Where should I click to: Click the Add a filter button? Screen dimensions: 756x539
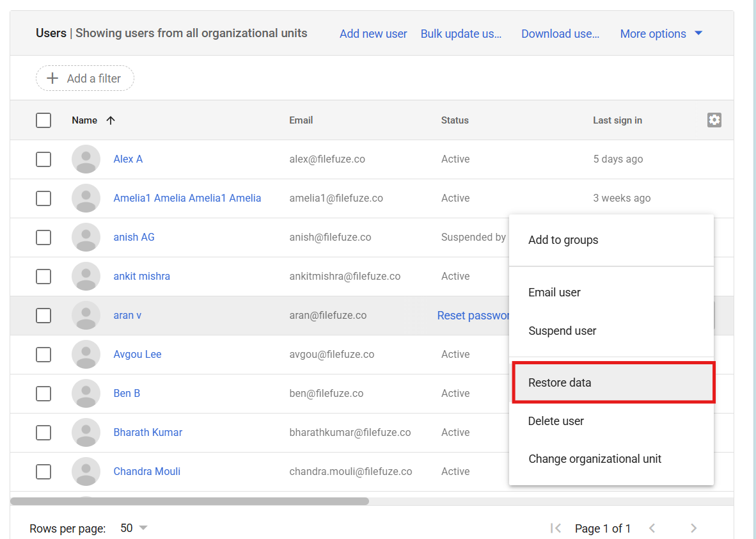tap(85, 78)
